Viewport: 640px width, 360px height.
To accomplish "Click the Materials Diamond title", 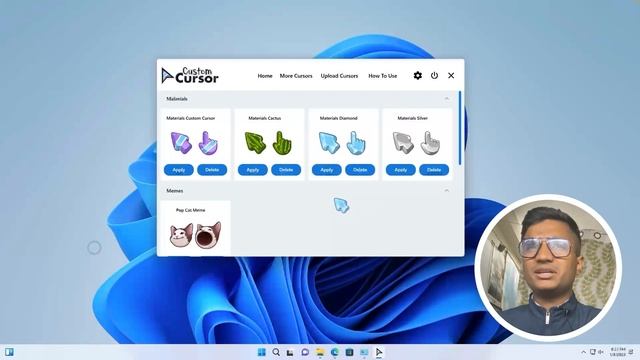I will 338,118.
